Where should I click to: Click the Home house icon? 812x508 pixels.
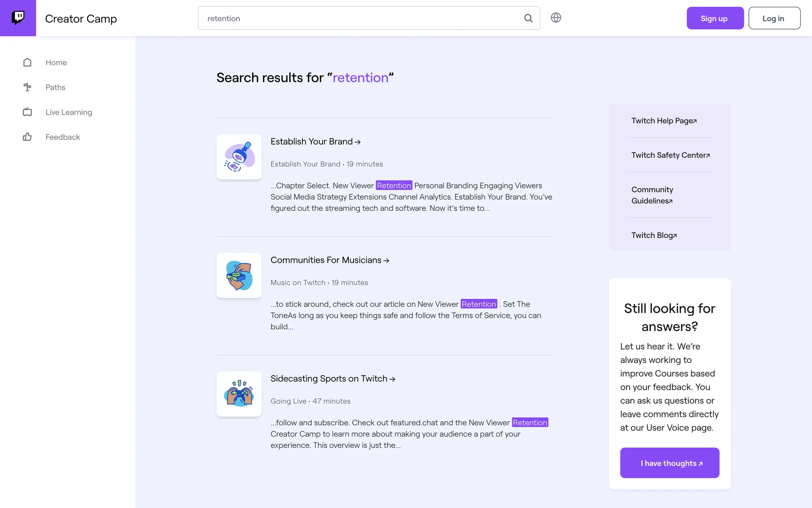[27, 63]
